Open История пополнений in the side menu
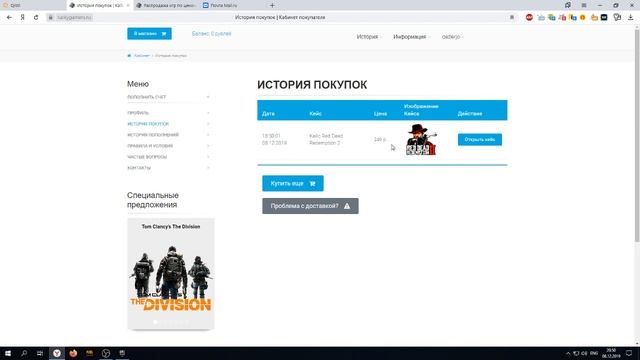The height and width of the screenshot is (360, 640). pos(153,135)
